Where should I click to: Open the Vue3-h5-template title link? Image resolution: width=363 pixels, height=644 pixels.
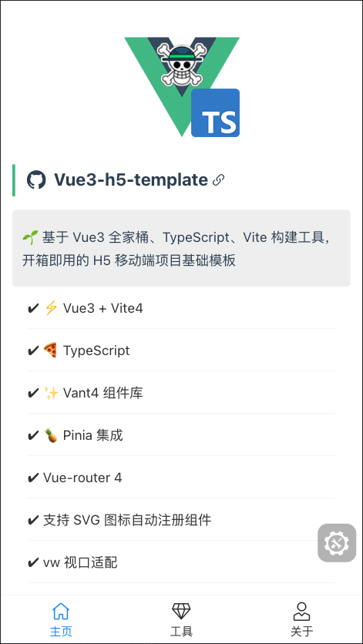coord(131,180)
